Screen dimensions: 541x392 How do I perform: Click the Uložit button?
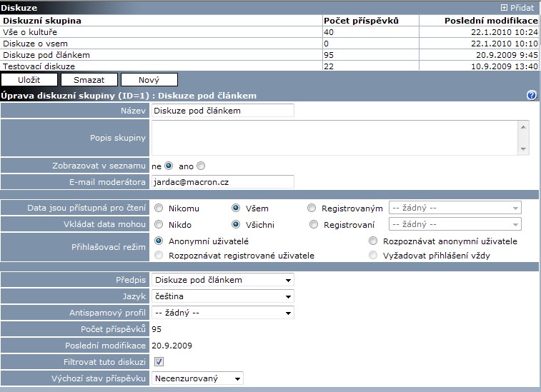(x=29, y=80)
